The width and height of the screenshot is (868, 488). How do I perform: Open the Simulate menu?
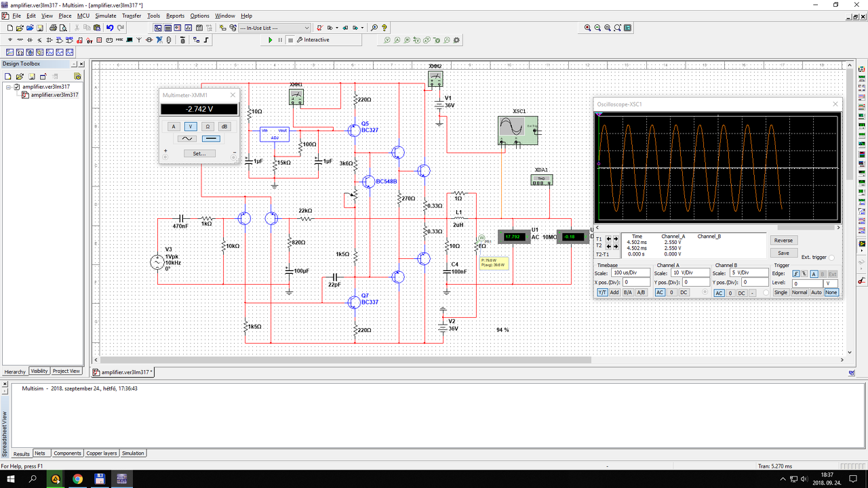click(105, 16)
